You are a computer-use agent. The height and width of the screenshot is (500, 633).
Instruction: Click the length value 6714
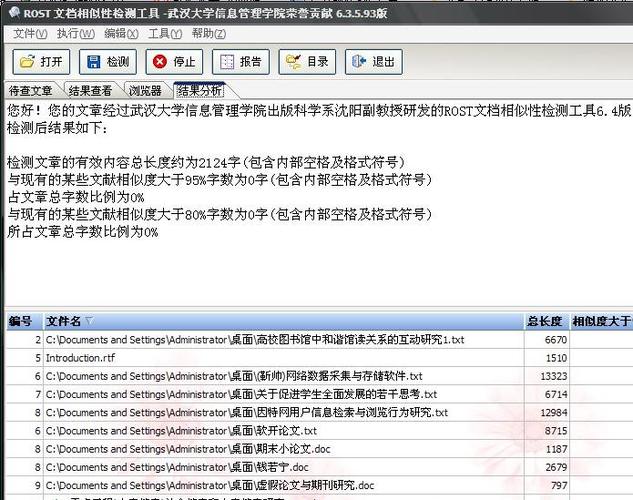pos(556,394)
